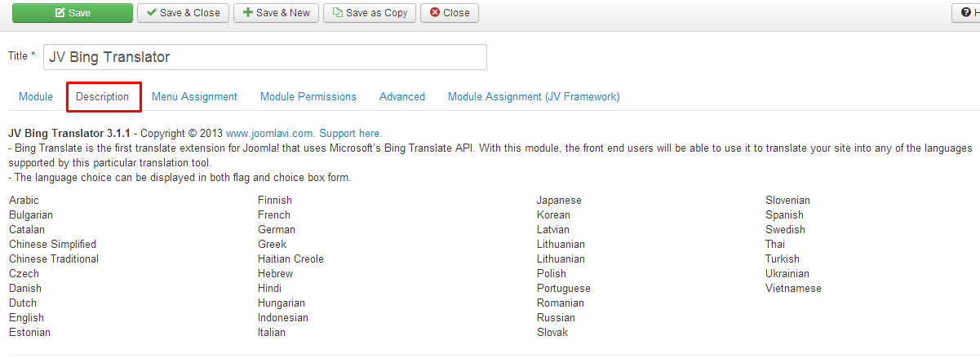Click Save & New button
Screen dimensions: 980x358
coord(277,13)
